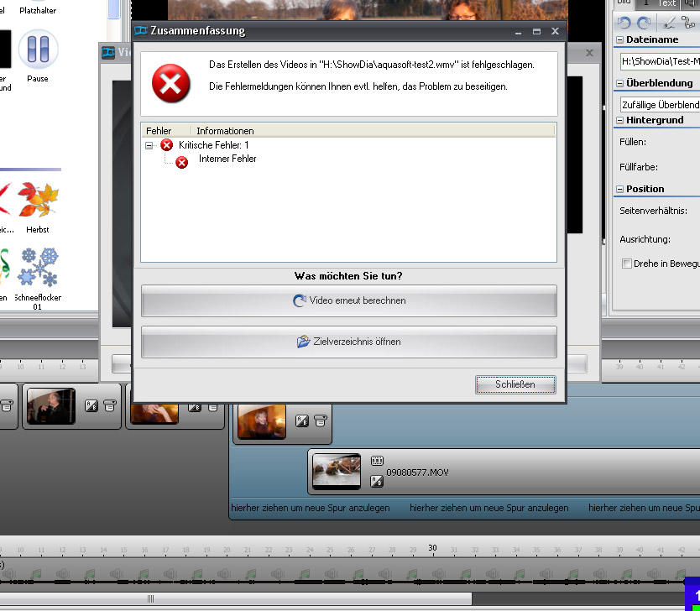
Task: Click transition icon on 09080577.MOV clip
Action: click(x=377, y=481)
